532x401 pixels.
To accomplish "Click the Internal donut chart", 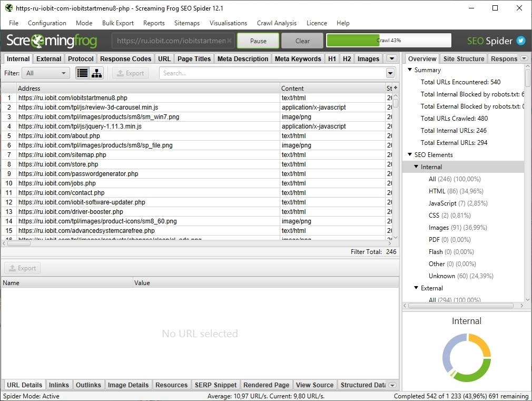I will click(x=467, y=358).
